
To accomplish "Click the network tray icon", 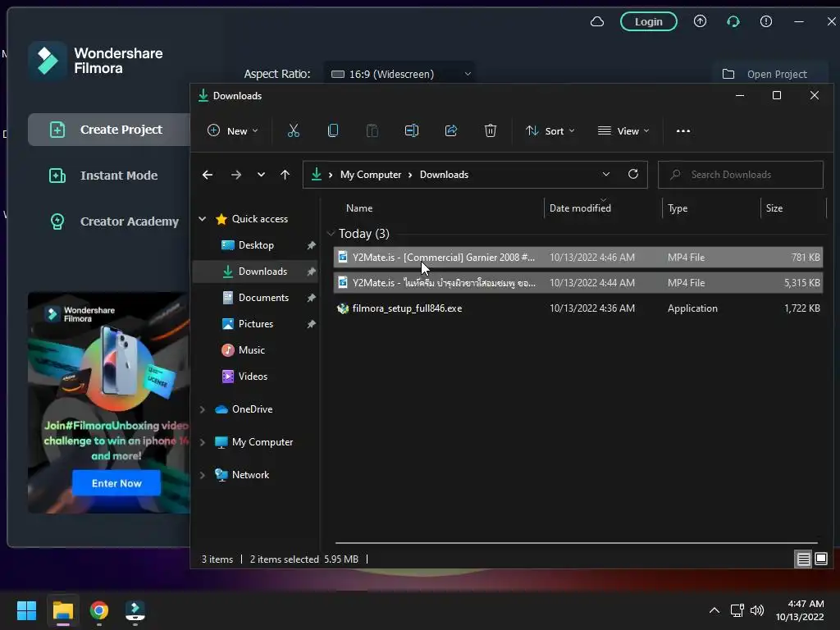I will tap(737, 610).
